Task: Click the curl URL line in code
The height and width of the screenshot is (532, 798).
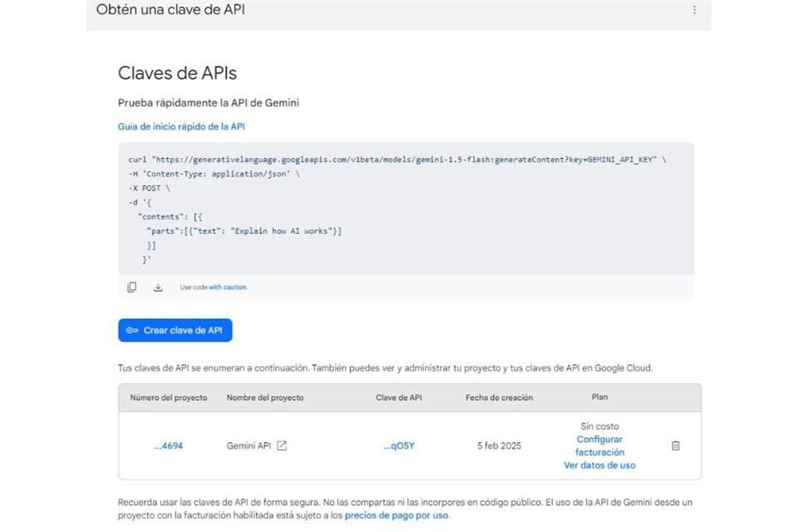Action: coord(397,160)
